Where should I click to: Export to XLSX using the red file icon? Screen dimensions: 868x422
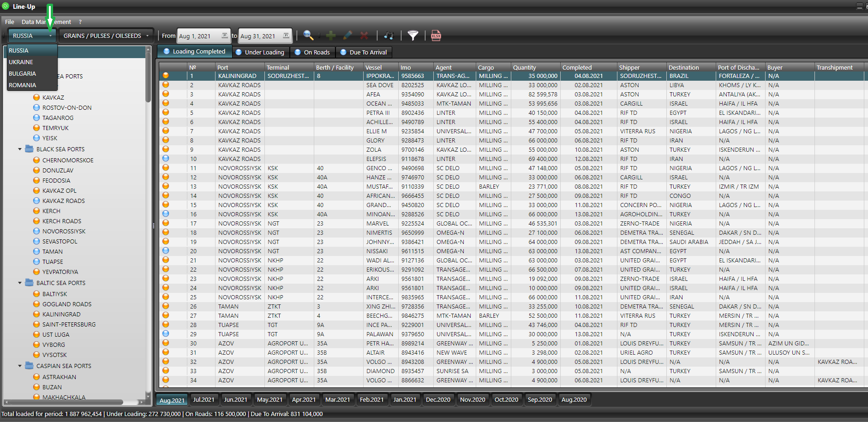436,36
